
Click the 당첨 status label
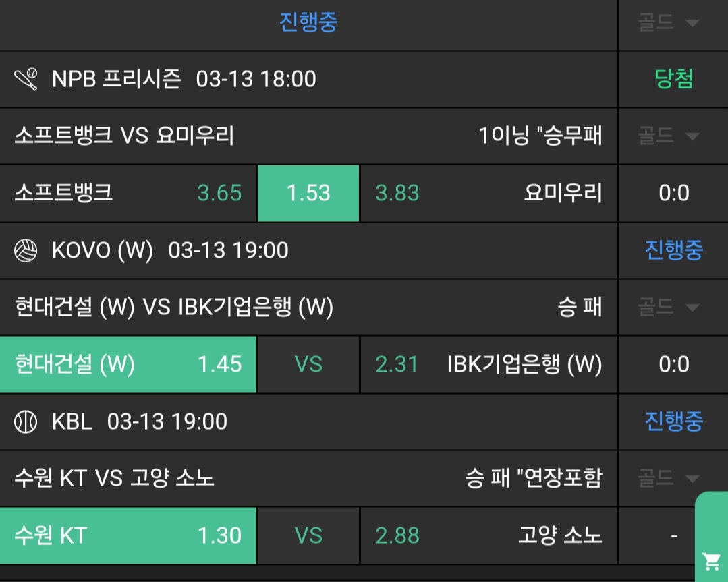pyautogui.click(x=673, y=80)
